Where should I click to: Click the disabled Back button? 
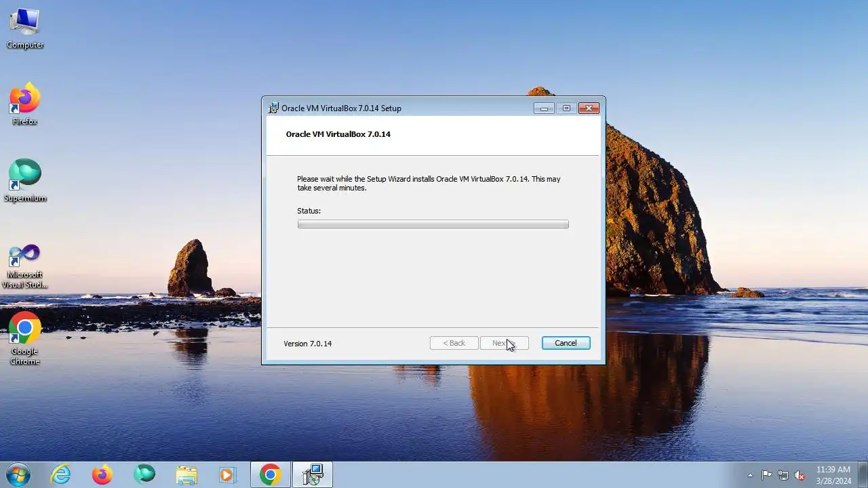454,343
